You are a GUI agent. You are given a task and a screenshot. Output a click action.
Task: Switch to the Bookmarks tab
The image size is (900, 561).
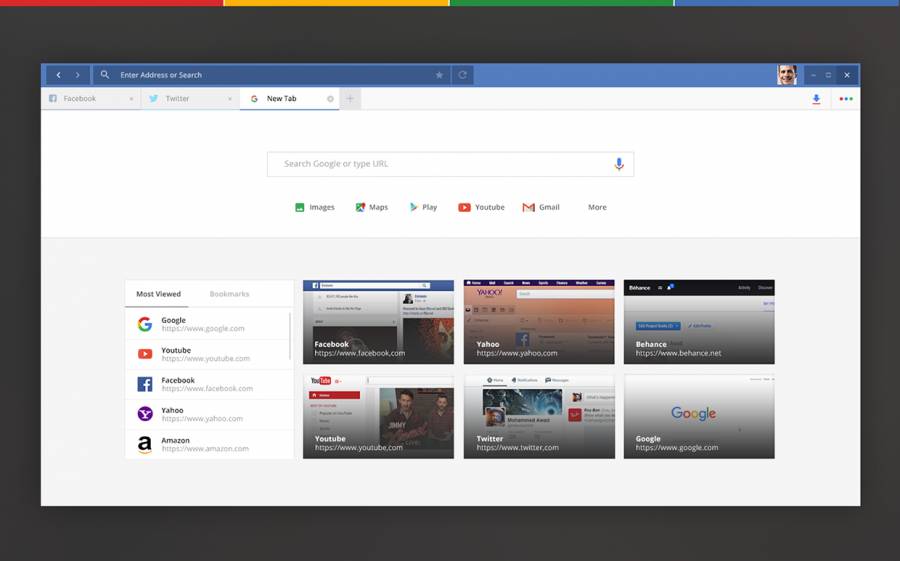pos(229,294)
